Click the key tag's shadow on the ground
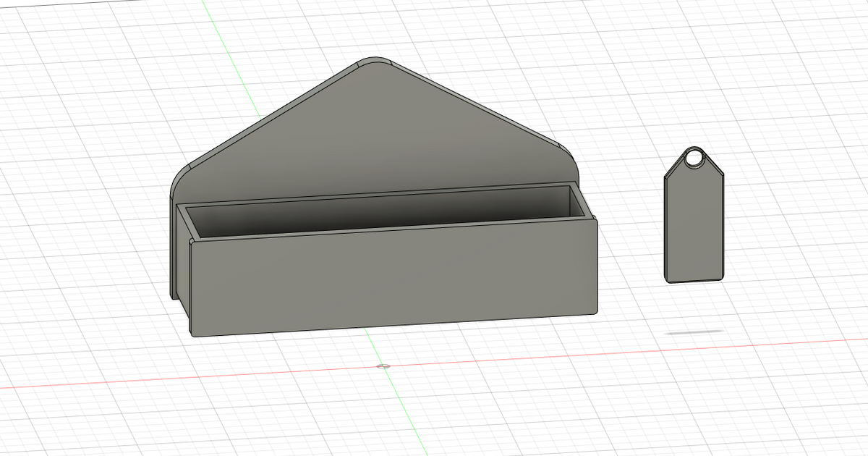Image resolution: width=868 pixels, height=456 pixels. [694, 332]
